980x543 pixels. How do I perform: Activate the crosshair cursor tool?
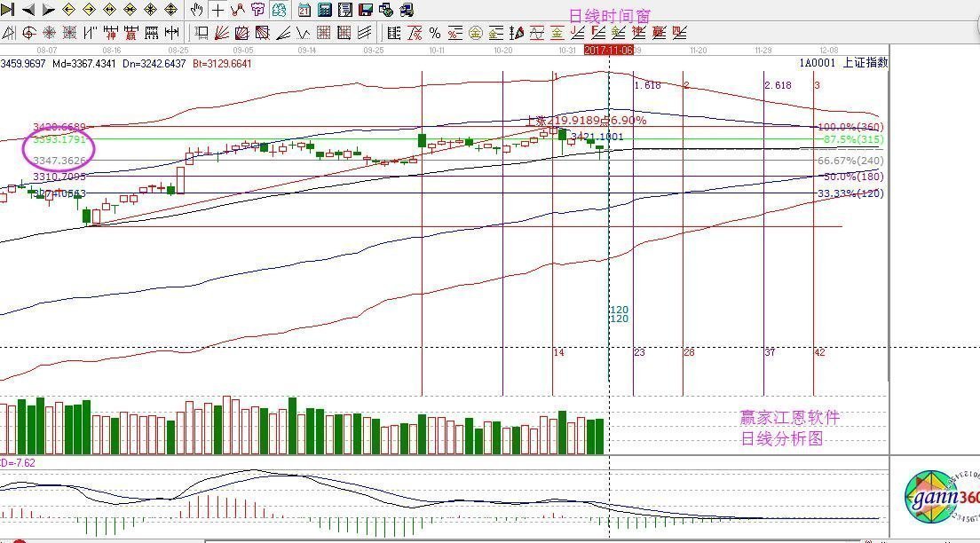click(x=217, y=10)
